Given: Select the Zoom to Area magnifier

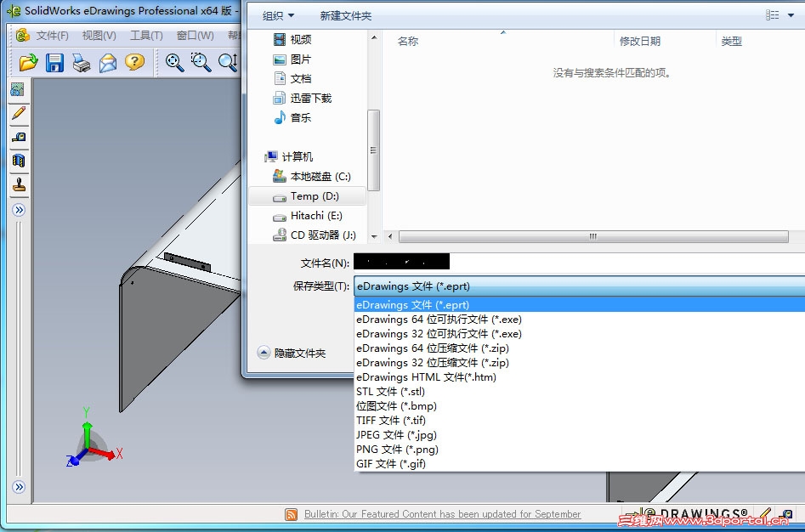Looking at the screenshot, I should point(201,63).
